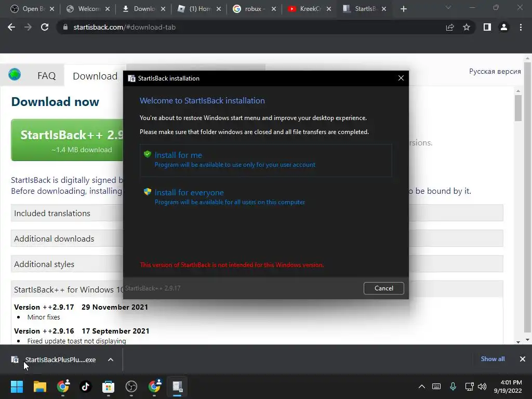Screen dimensions: 532x399
Task: Click the UAC shield Install for everyone icon
Action: click(147, 192)
